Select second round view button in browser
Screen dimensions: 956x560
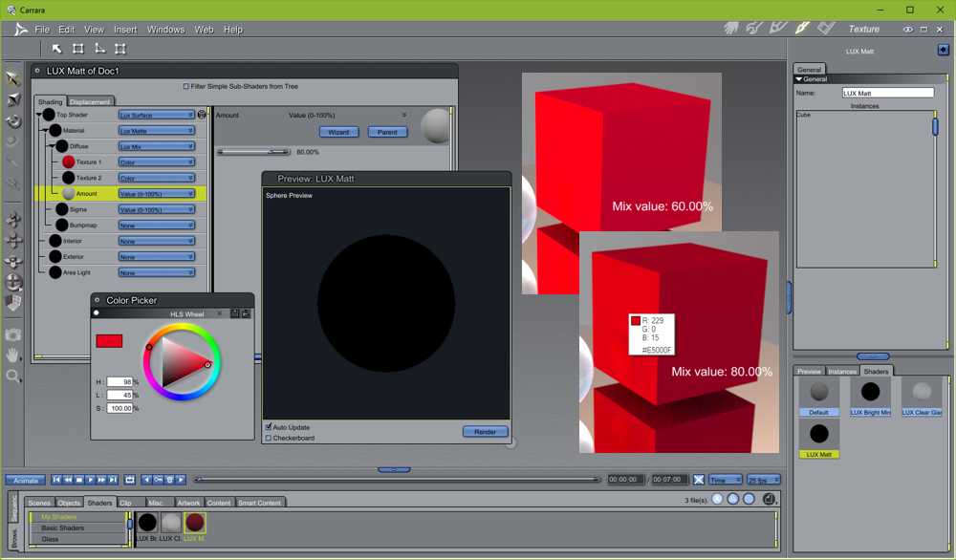[x=733, y=499]
